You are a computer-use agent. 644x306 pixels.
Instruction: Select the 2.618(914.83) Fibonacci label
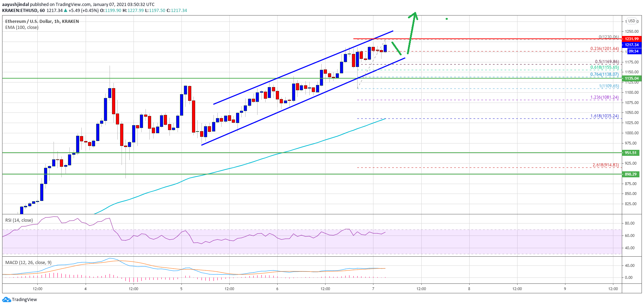606,165
